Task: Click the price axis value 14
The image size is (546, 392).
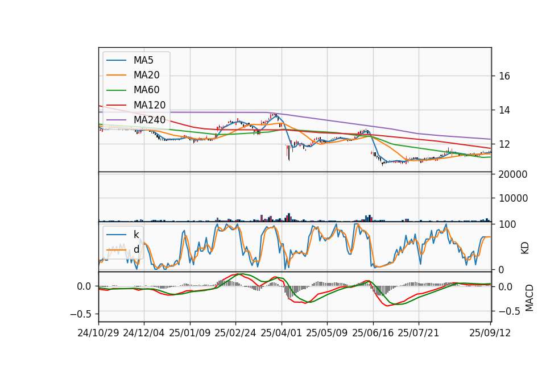Action: tap(504, 110)
